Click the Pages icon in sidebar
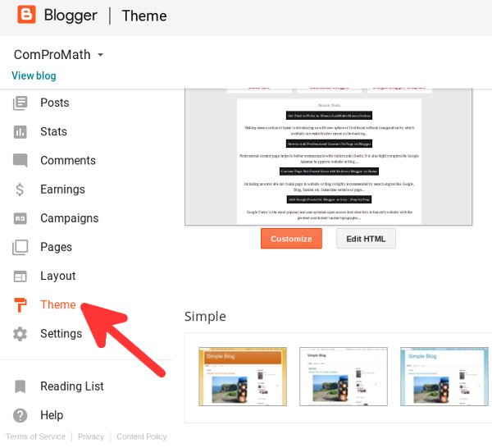This screenshot has width=492, height=448. [20, 248]
